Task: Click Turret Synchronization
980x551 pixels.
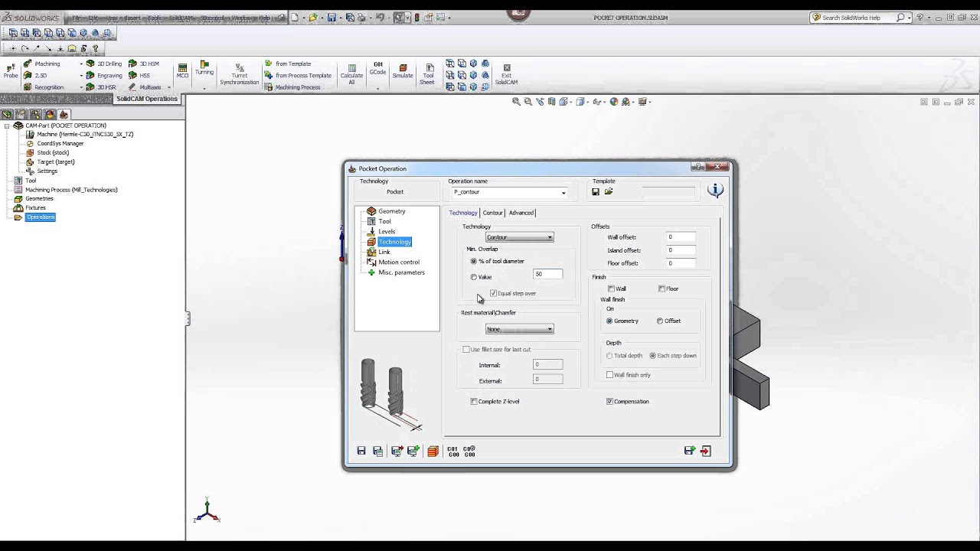Action: tap(239, 74)
